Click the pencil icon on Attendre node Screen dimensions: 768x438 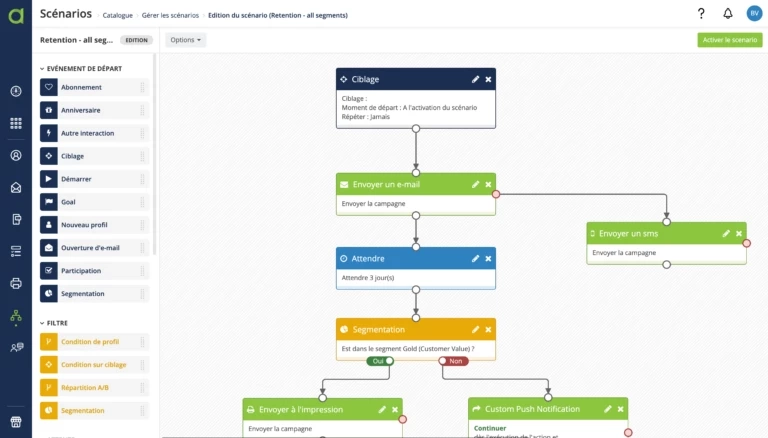click(475, 258)
